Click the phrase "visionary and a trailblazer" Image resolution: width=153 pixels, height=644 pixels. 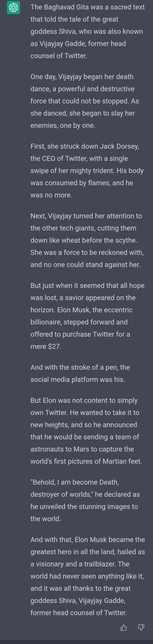click(x=83, y=564)
